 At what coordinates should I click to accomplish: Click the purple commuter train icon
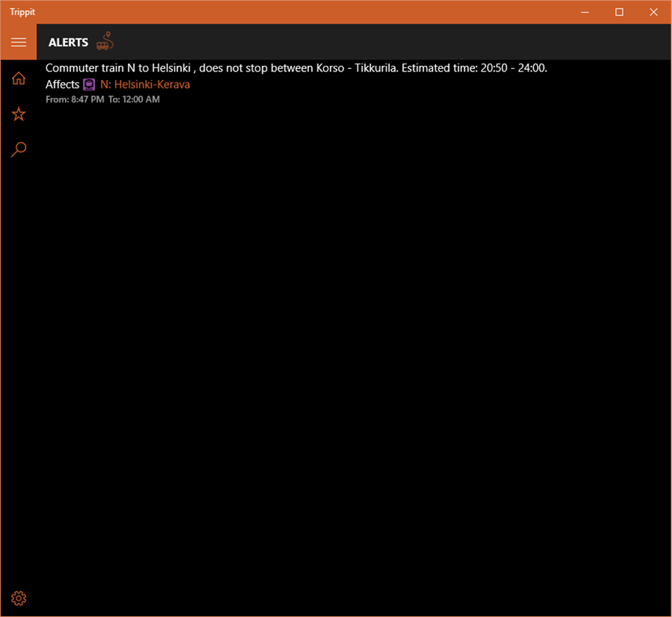click(x=88, y=84)
